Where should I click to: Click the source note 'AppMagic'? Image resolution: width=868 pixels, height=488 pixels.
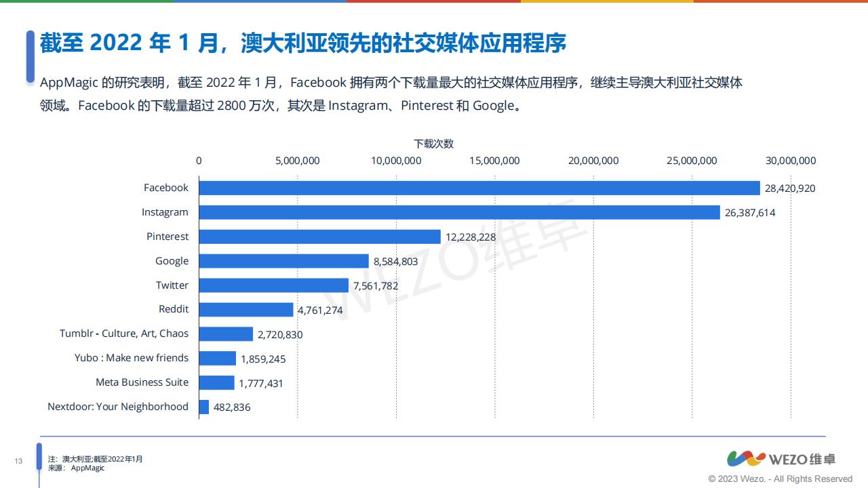point(88,468)
